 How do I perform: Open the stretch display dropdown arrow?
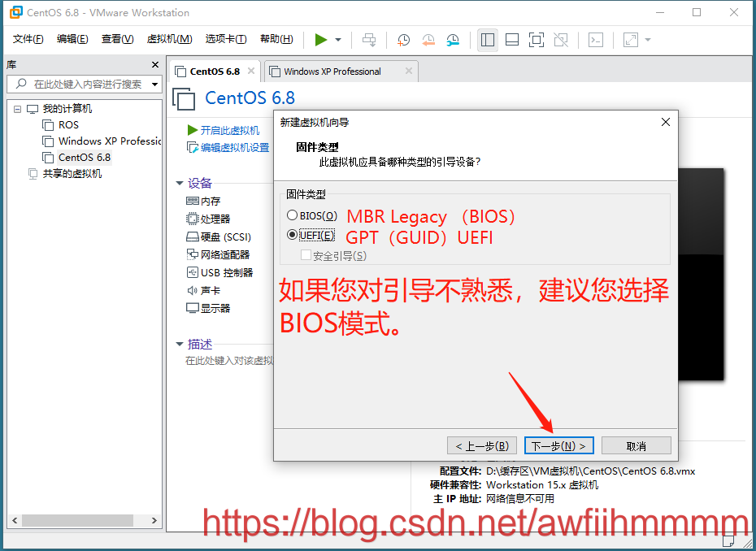coord(648,40)
